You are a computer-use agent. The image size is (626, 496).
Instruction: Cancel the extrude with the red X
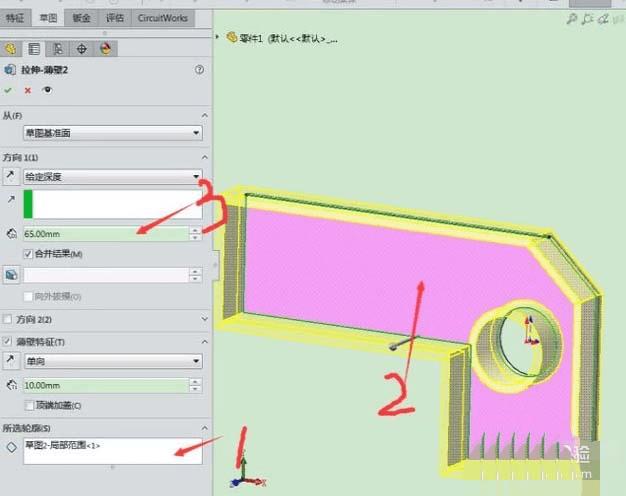pos(28,91)
